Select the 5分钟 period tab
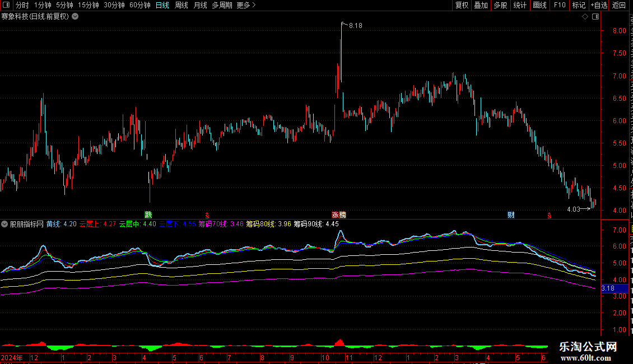633x364 pixels. (64, 5)
